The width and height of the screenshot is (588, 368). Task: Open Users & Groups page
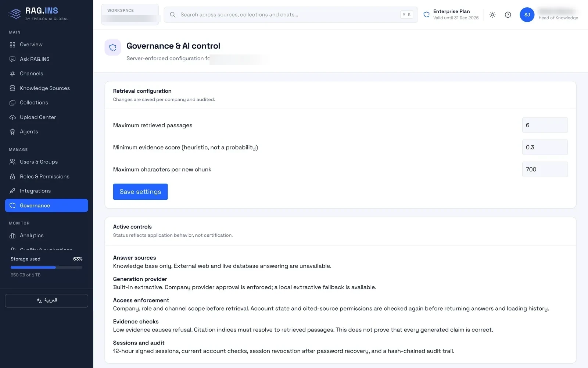point(46,162)
